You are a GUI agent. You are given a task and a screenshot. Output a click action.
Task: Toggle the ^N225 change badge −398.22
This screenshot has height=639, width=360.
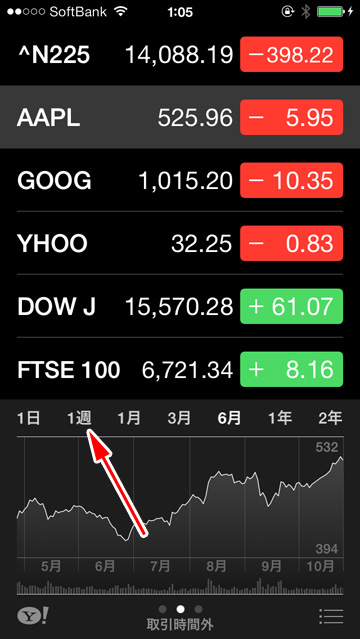pos(292,54)
